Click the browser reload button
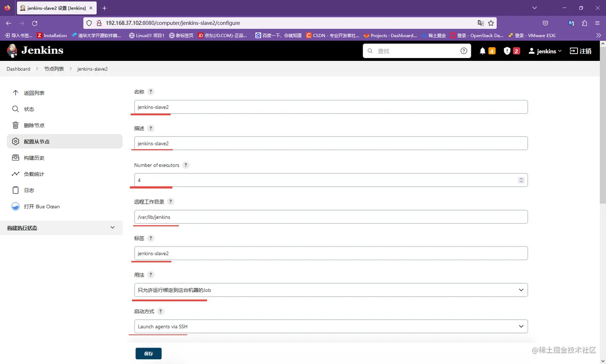 pyautogui.click(x=34, y=23)
